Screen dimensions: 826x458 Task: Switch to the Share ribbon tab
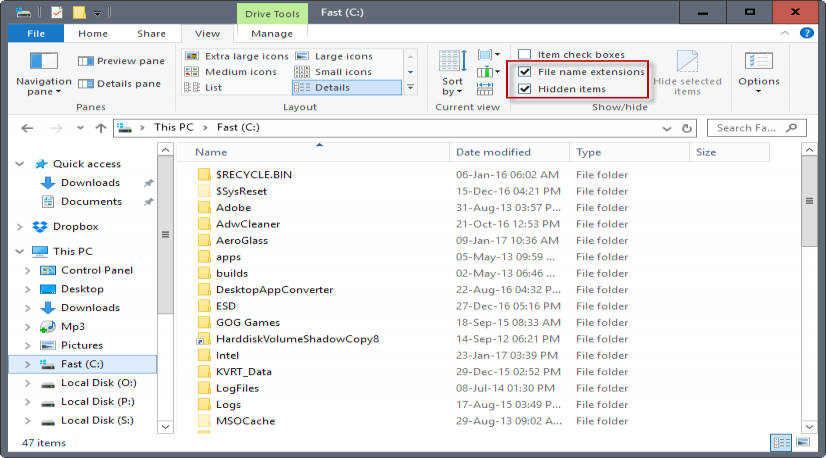151,34
